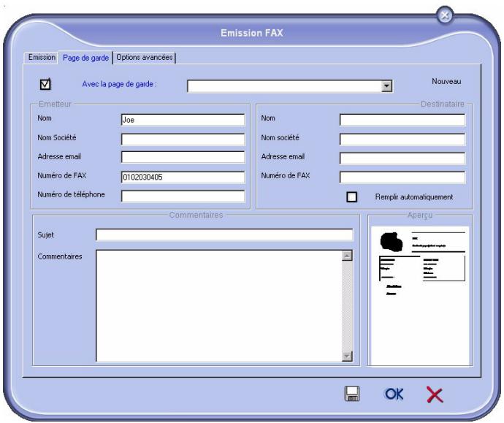Image resolution: width=504 pixels, height=423 pixels.
Task: Confirm with the OK button
Action: pyautogui.click(x=394, y=394)
